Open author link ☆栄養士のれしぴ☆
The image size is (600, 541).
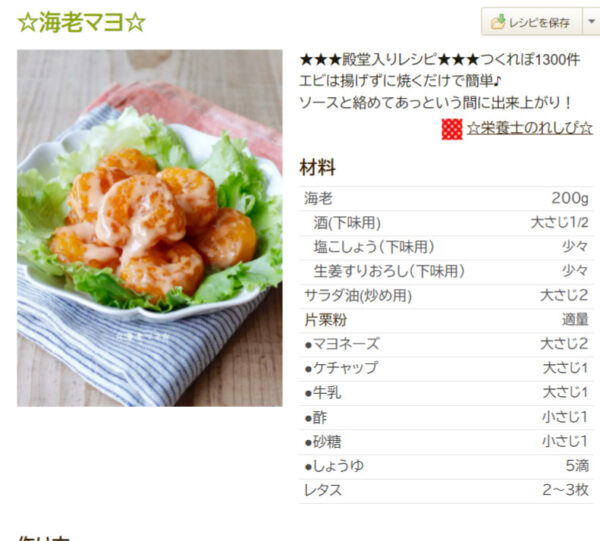[530, 128]
